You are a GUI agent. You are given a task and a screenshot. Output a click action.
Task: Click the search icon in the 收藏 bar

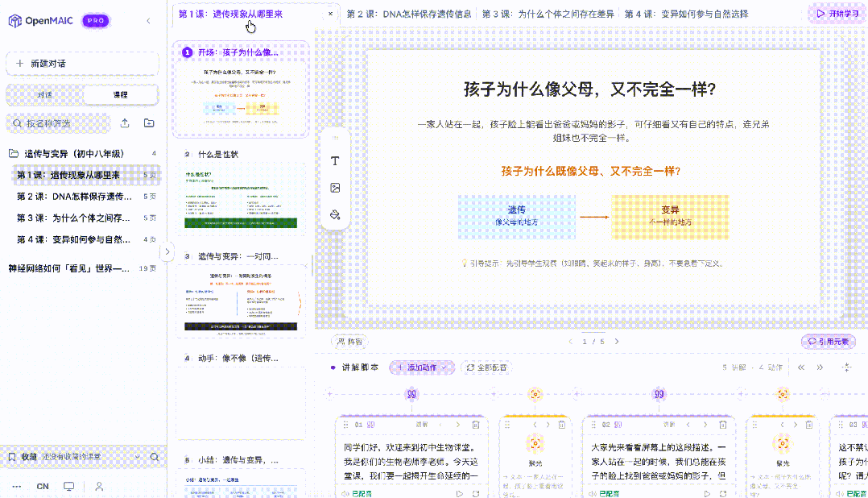coord(155,457)
